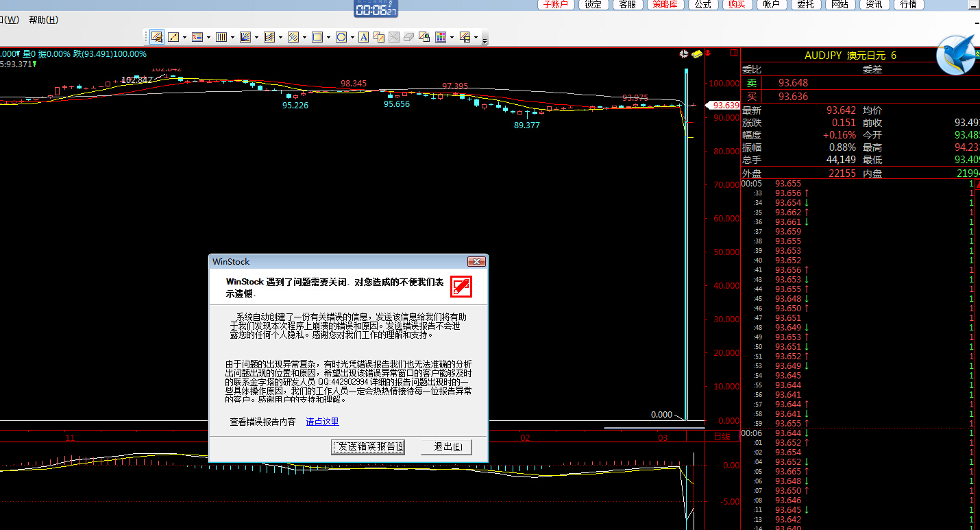
Task: Select the drawing pointer tool in the toolbar
Action: pos(157,37)
